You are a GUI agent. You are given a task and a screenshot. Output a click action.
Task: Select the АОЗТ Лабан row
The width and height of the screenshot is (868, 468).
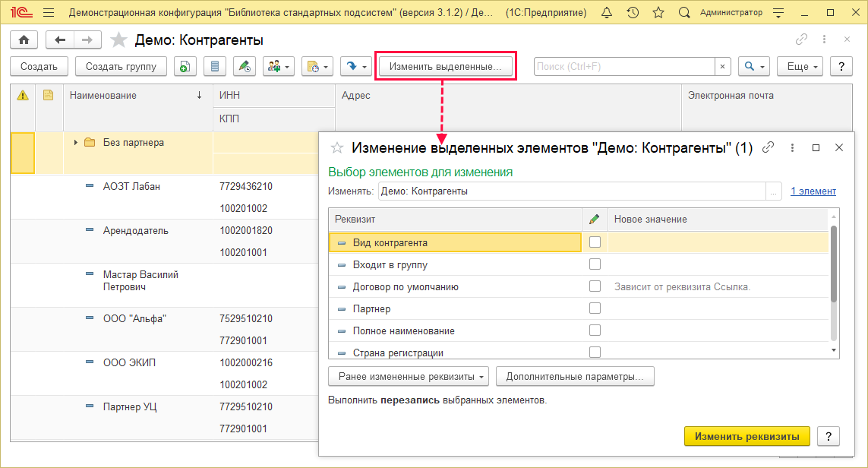(164, 198)
